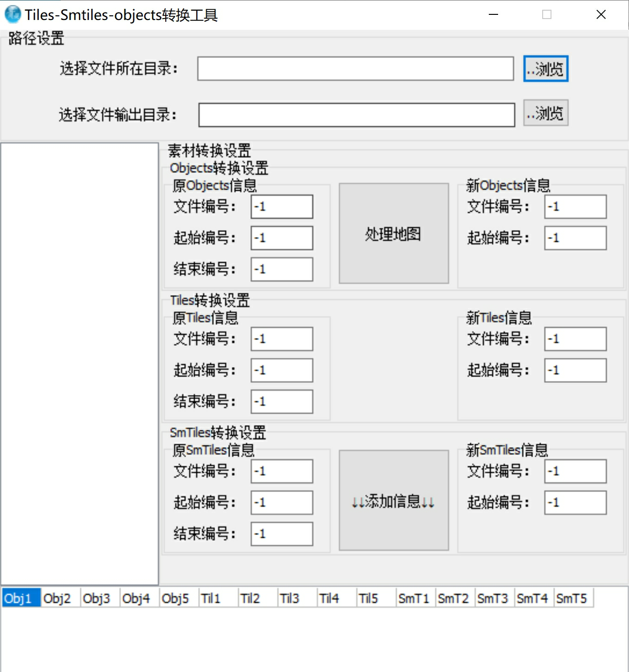Edit 原SmTiles信息 起始编号 field
629x672 pixels.
pos(282,503)
